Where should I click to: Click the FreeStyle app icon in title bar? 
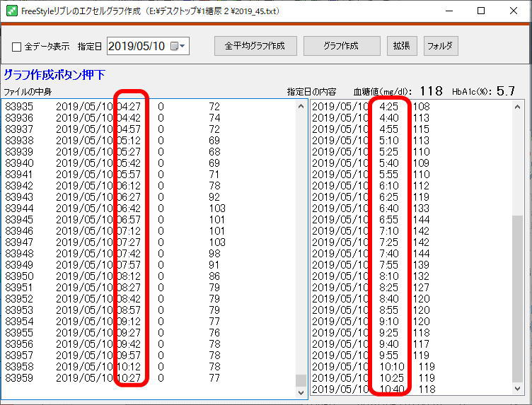pyautogui.click(x=12, y=11)
